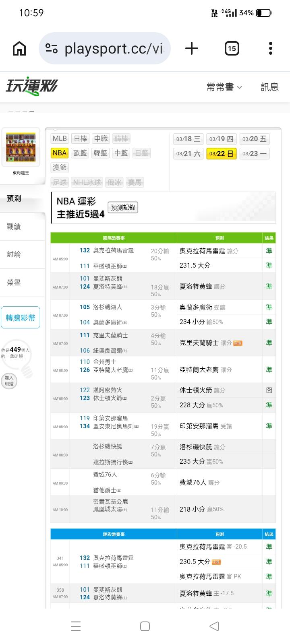The width and height of the screenshot is (290, 644).
Task: Click the 預測記錄 button
Action: pos(123,207)
